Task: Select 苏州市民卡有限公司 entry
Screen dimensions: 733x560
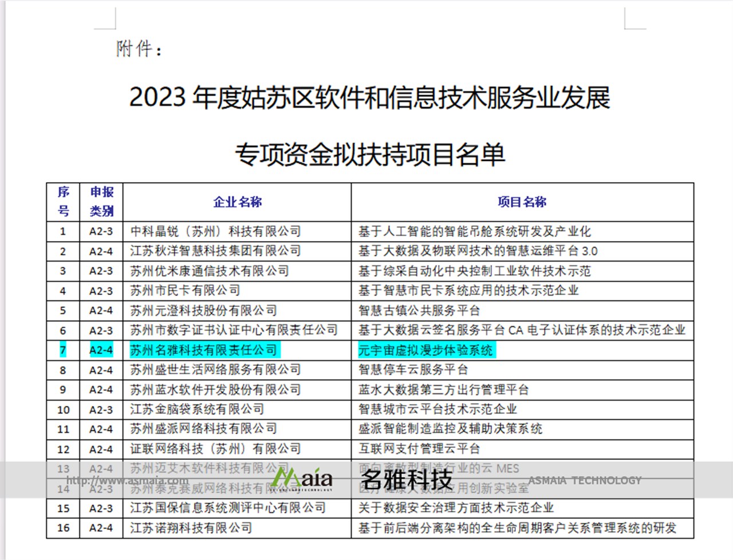Action: pos(185,290)
